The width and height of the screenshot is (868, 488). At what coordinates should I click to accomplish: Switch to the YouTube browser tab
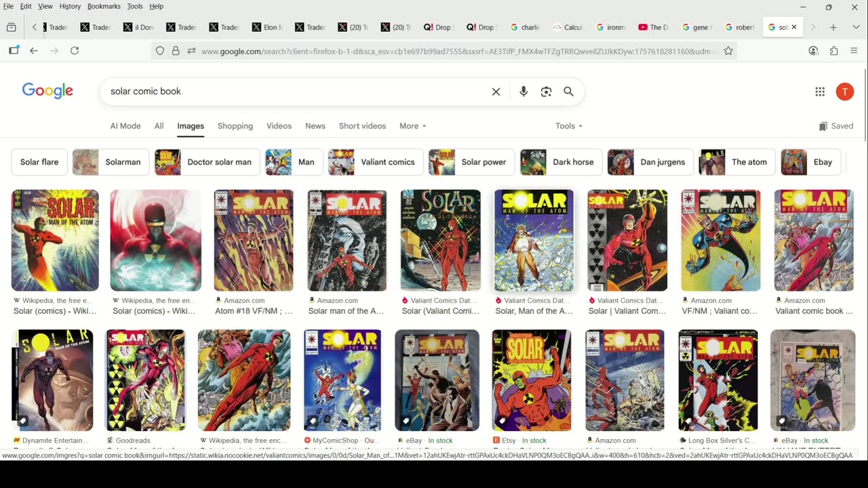pos(653,27)
